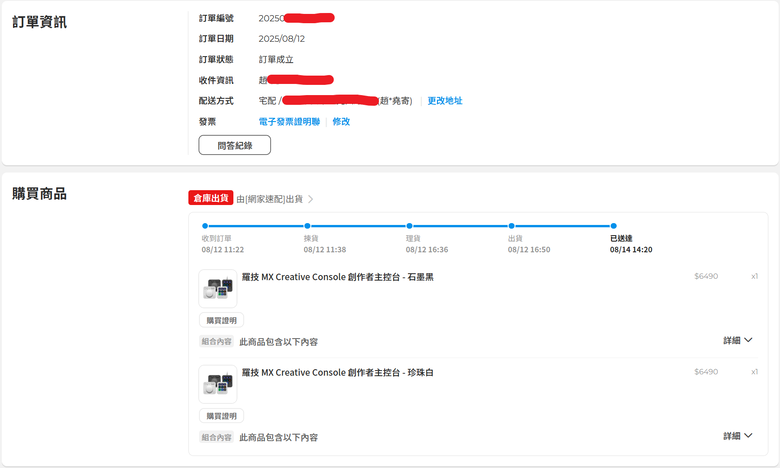780x468 pixels.
Task: Expand 詳細 for the 石墨黑 item
Action: point(738,340)
